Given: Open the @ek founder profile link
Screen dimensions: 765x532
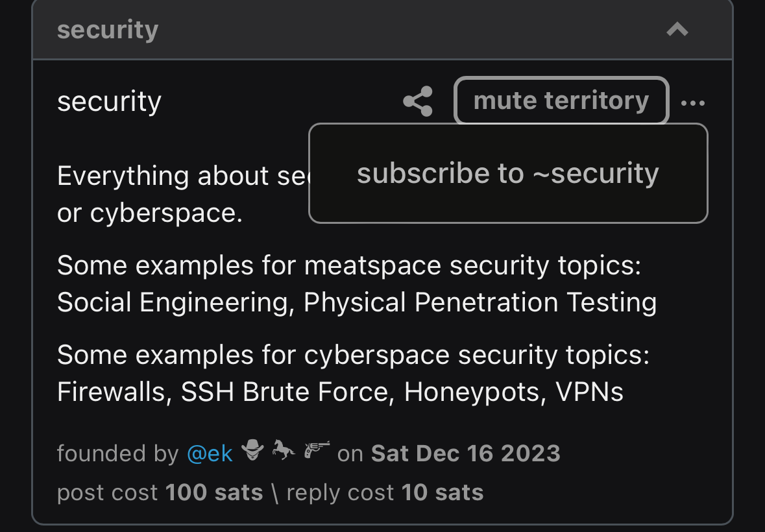Looking at the screenshot, I should [210, 453].
